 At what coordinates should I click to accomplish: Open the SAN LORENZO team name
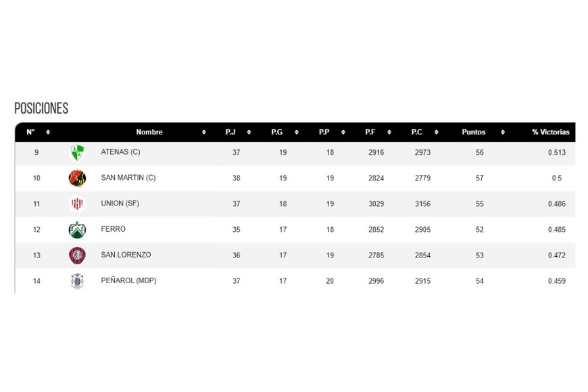(x=126, y=255)
